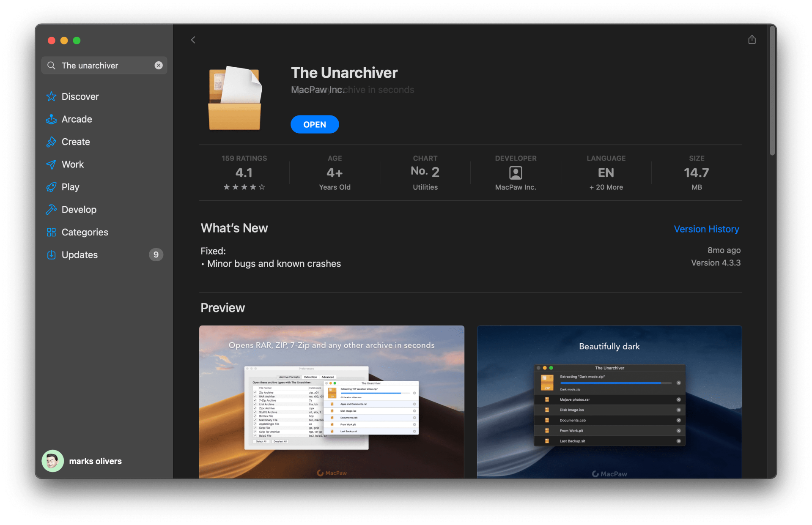Image resolution: width=812 pixels, height=525 pixels.
Task: Open the marks olivers account name
Action: 95,461
